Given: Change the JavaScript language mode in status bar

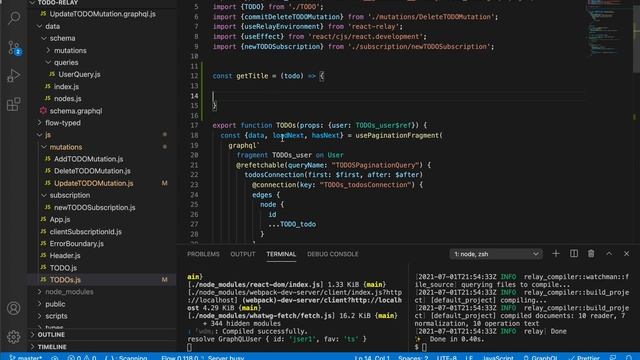Looking at the screenshot, I should pyautogui.click(x=498, y=358).
